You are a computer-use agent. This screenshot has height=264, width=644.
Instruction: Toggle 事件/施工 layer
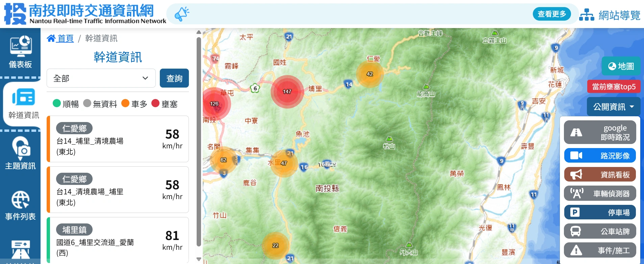pyautogui.click(x=600, y=250)
